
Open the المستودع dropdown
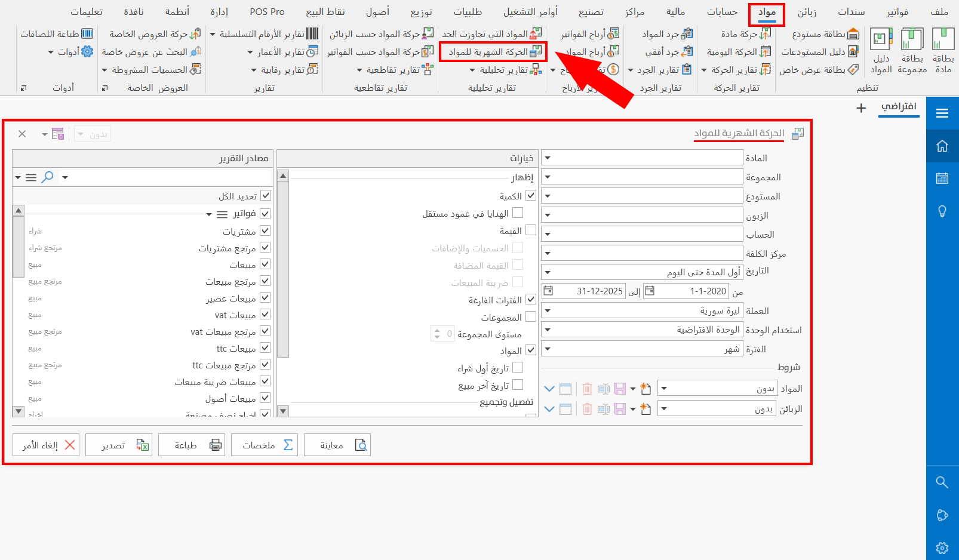pyautogui.click(x=548, y=195)
